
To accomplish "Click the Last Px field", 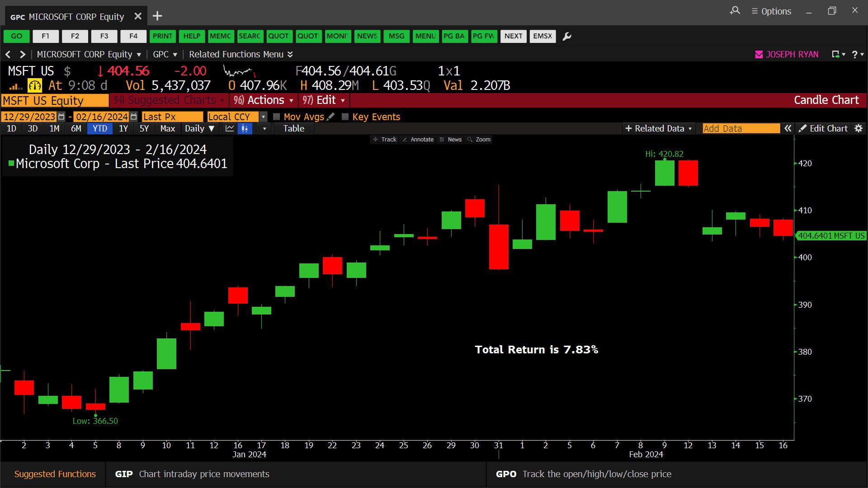I will pos(172,117).
